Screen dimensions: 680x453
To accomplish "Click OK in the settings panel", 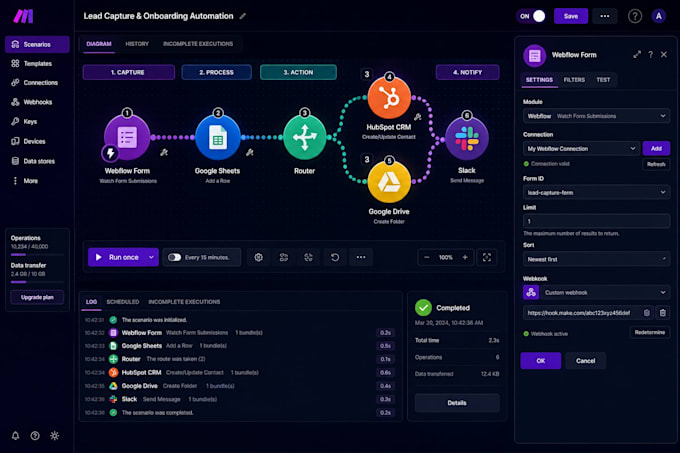I will (x=540, y=361).
